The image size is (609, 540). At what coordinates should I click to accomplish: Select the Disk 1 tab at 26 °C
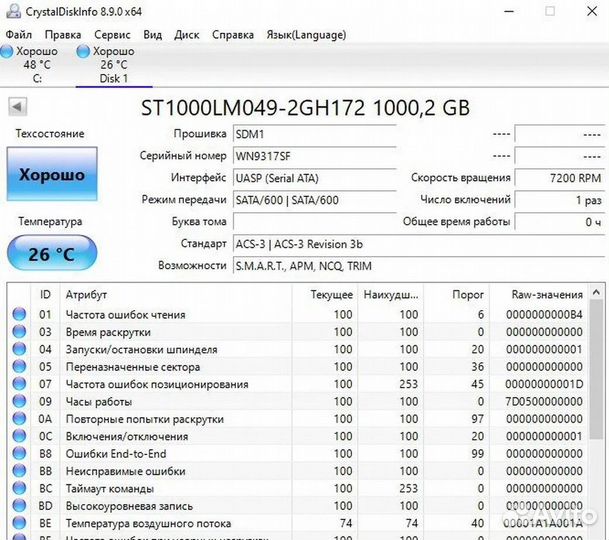114,64
